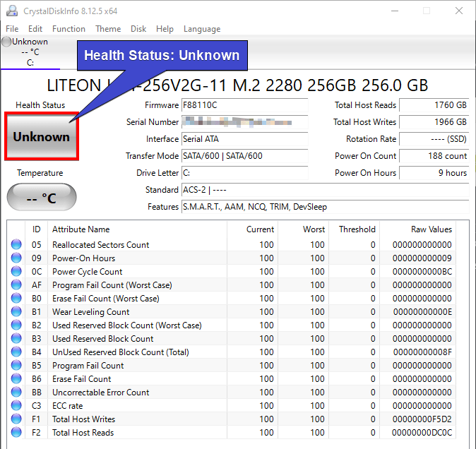Click the gray disk status orb in drive tab
The width and height of the screenshot is (476, 449).
[x=6, y=42]
